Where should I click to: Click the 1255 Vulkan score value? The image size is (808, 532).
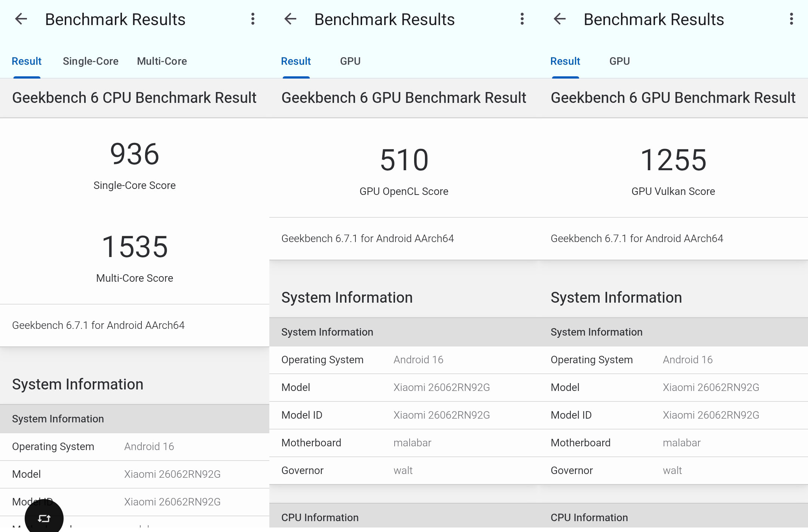click(x=673, y=160)
